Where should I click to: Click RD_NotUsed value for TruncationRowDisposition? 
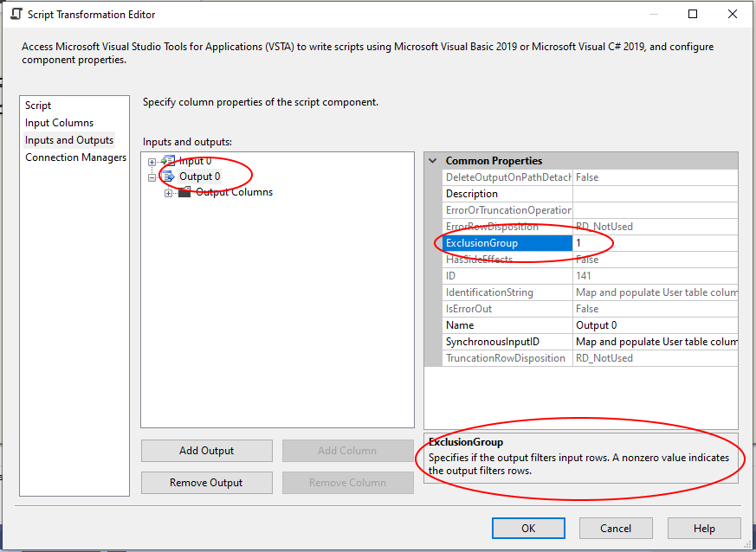point(656,358)
